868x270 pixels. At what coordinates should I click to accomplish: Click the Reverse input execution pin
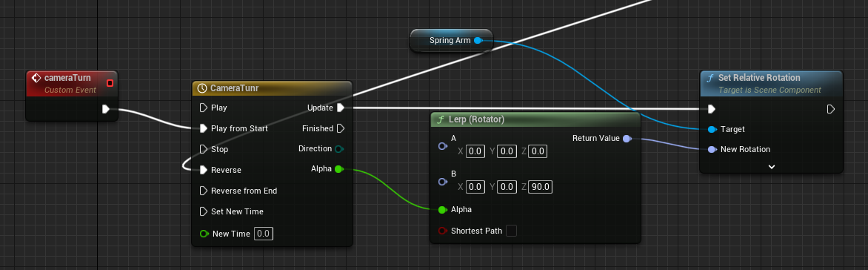coord(203,170)
